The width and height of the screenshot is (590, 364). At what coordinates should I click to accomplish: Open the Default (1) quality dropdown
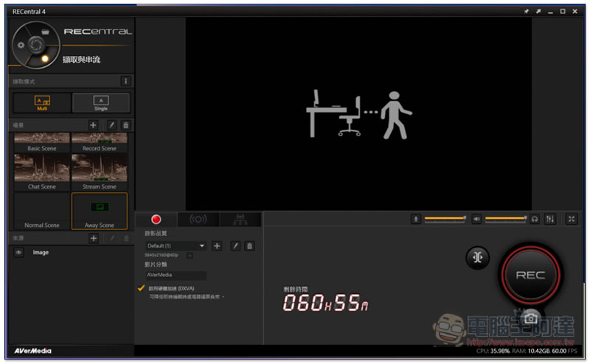click(176, 246)
